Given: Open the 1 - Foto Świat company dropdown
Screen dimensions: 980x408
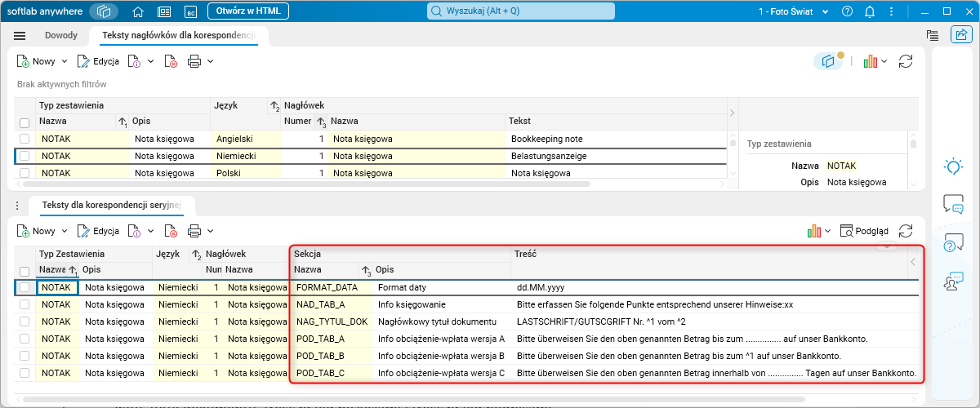Looking at the screenshot, I should (x=794, y=11).
